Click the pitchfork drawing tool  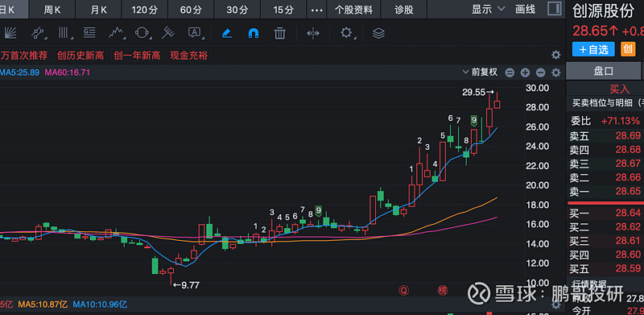pos(167,33)
